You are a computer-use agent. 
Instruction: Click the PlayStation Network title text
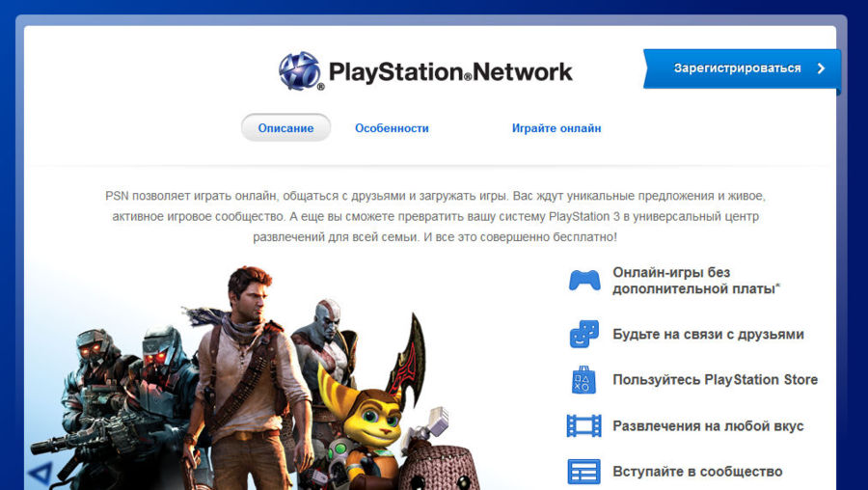pyautogui.click(x=450, y=72)
